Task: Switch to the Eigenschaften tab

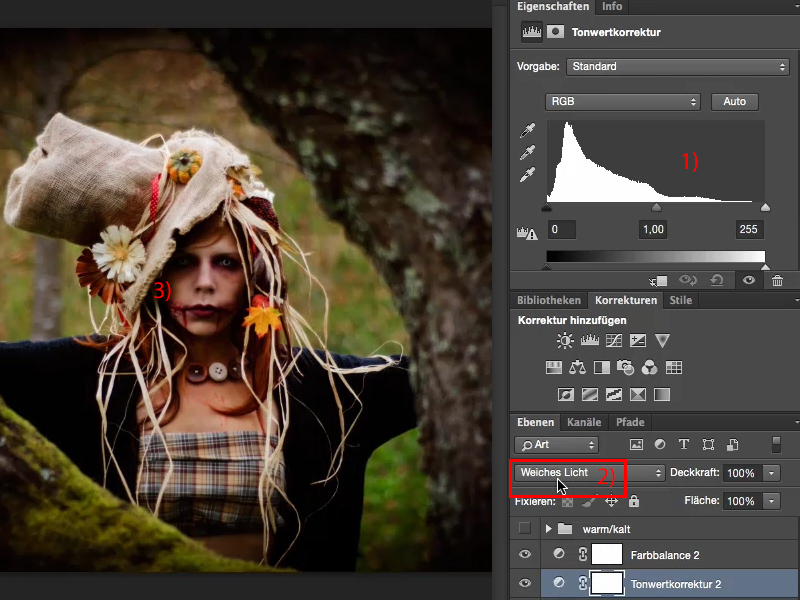Action: [x=553, y=7]
